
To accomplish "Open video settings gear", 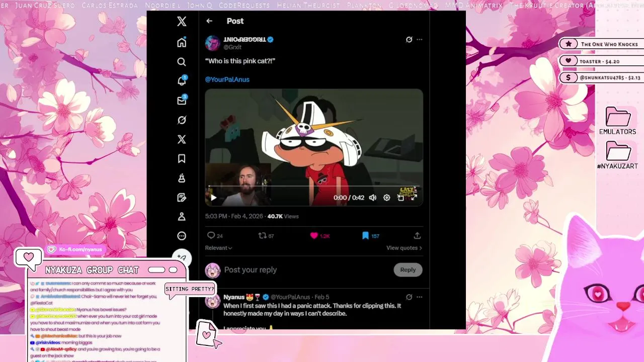I will point(386,198).
